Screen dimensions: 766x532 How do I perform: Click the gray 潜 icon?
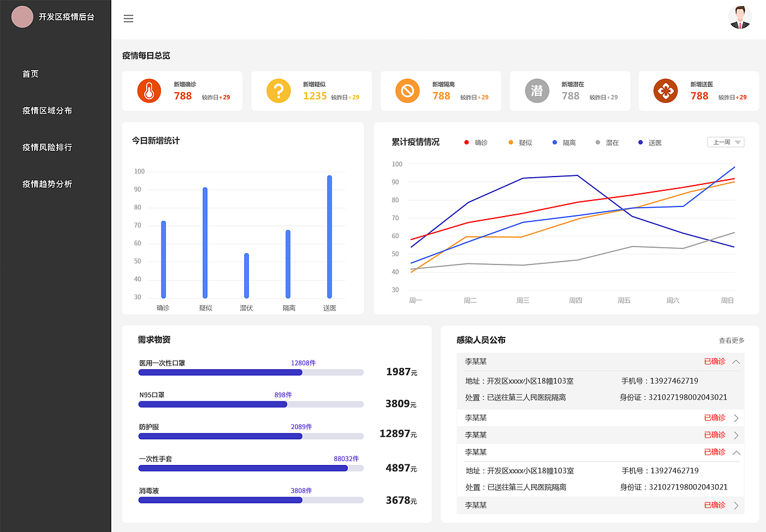coord(537,91)
